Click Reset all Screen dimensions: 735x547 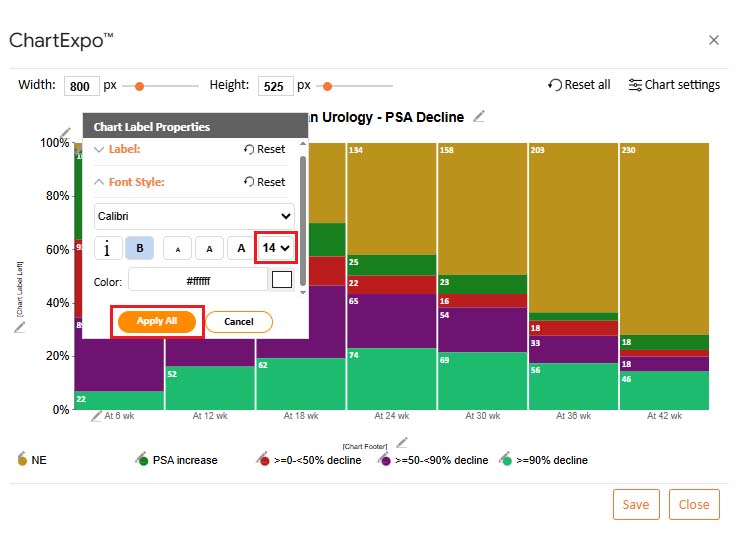pyautogui.click(x=579, y=85)
